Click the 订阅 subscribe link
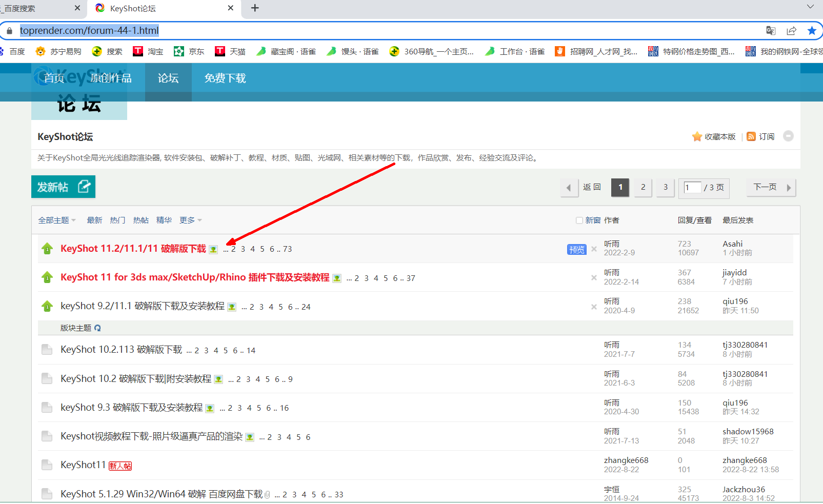 [x=767, y=136]
